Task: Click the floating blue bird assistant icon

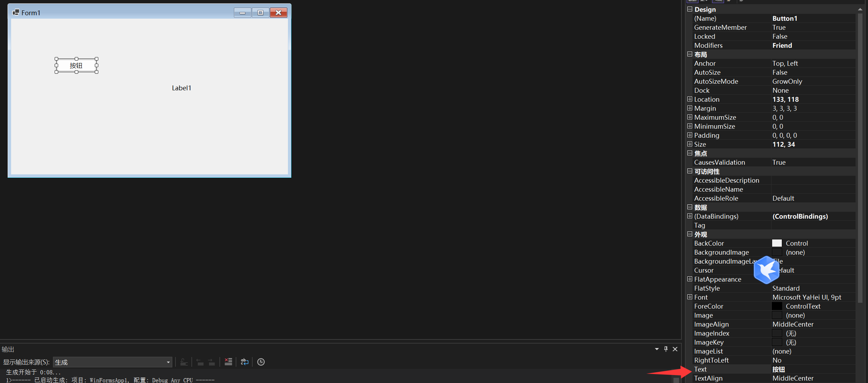Action: coord(766,270)
